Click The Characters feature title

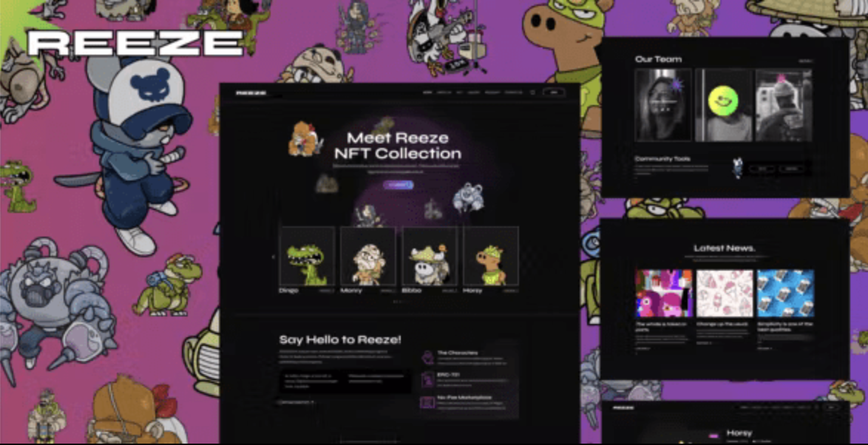(457, 353)
